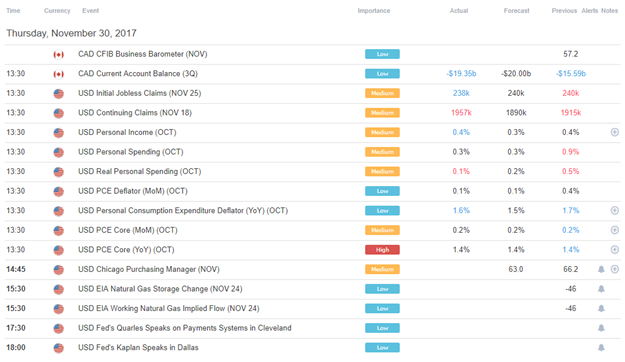Click the Canada flag beside Current Account Balance
625x362 pixels.
pyautogui.click(x=59, y=74)
